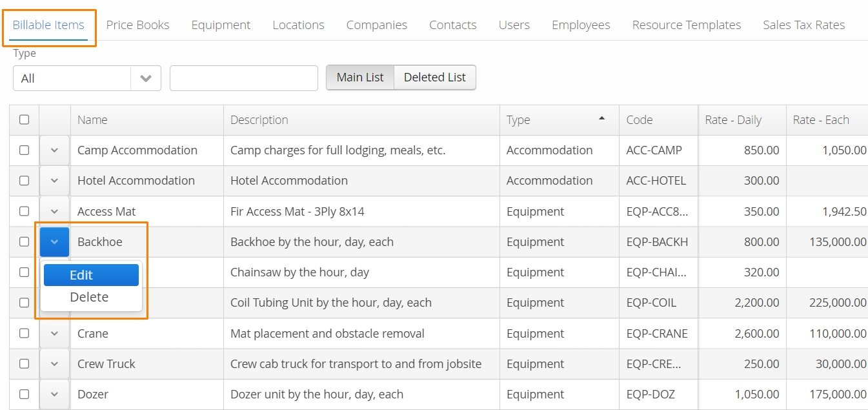Click the code cell EQP-COIL
This screenshot has height=410, width=868.
click(x=658, y=303)
